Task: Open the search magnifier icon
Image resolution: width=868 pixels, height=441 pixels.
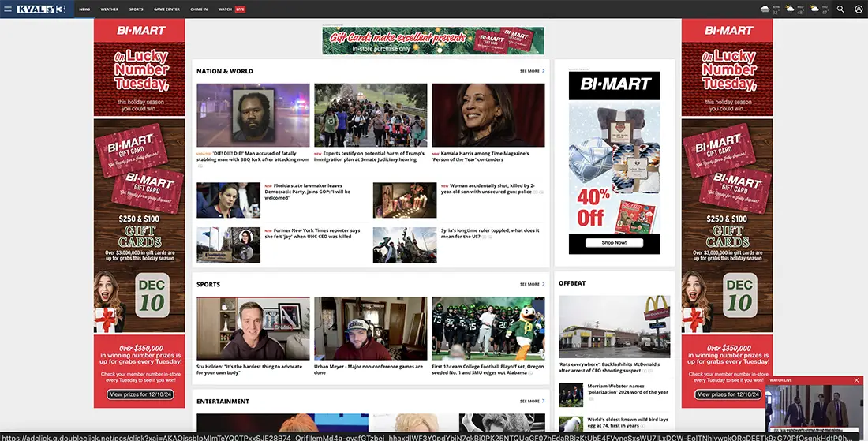Action: pos(840,9)
